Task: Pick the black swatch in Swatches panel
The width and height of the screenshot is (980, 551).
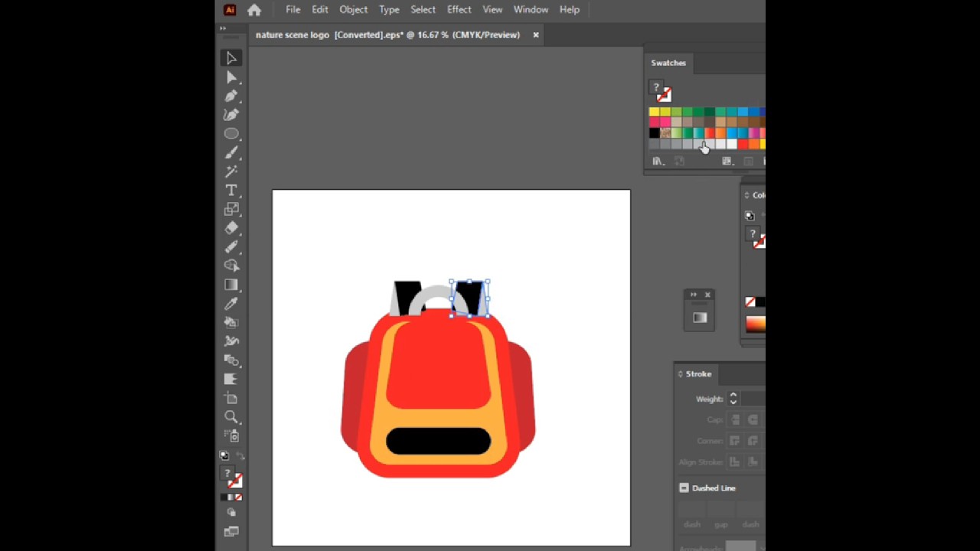Action: [x=654, y=133]
